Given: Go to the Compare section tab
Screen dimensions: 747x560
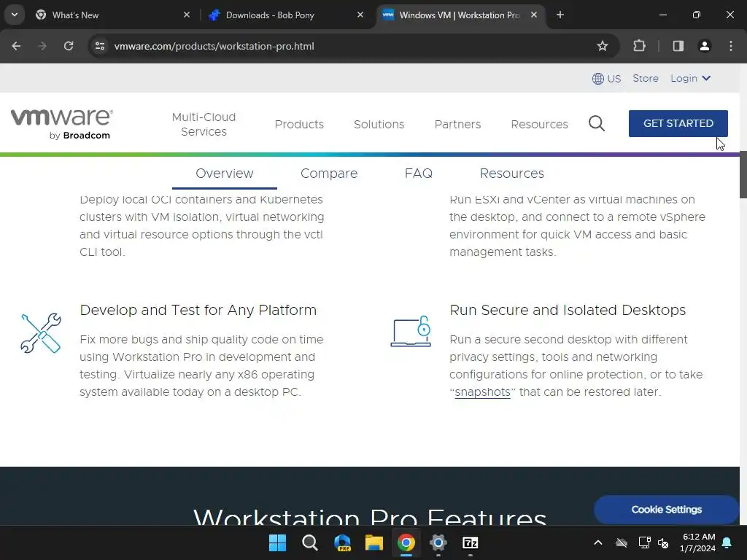Looking at the screenshot, I should click(x=329, y=174).
